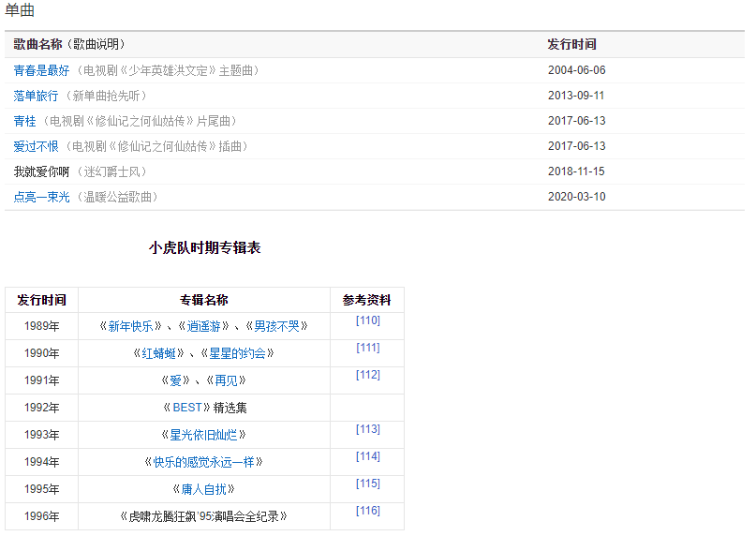The image size is (756, 536).
Task: Select the release date 2013-09-11
Action: point(576,96)
